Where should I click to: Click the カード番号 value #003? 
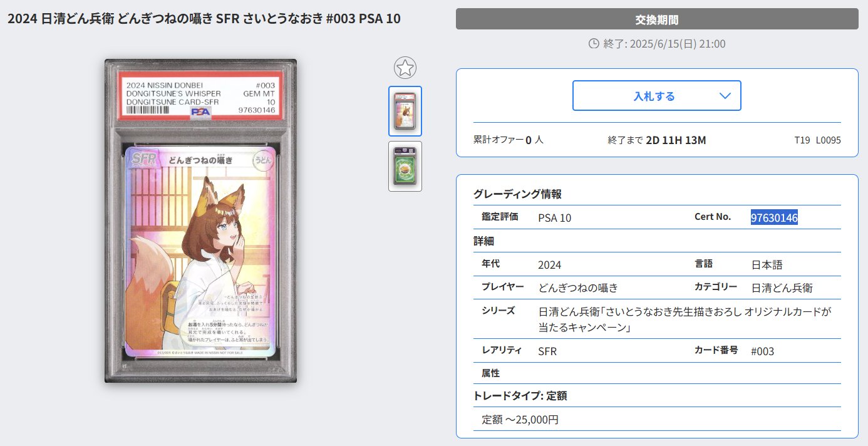pos(763,351)
